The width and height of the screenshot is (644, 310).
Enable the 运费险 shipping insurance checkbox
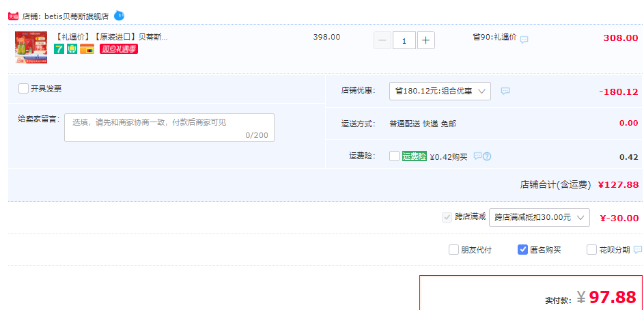point(394,156)
